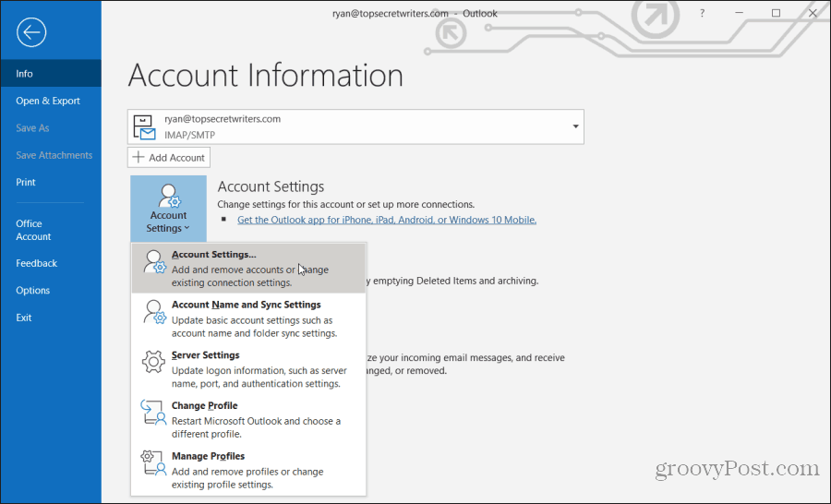
Task: Select the Info tab in sidebar
Action: coord(51,74)
